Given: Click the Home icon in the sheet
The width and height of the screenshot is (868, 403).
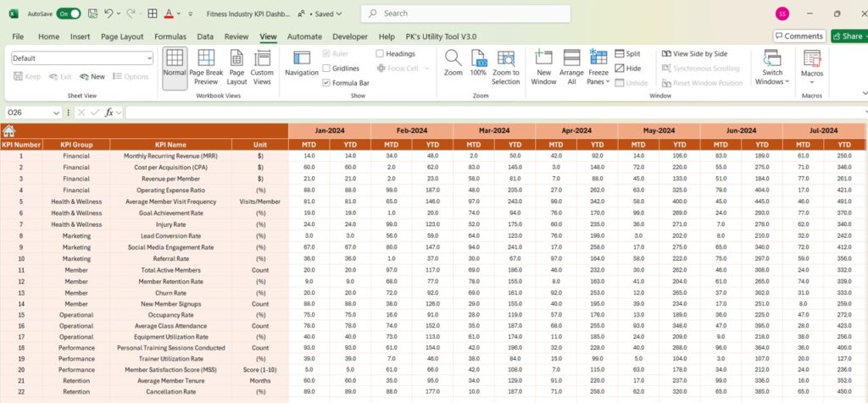Looking at the screenshot, I should click(x=8, y=131).
